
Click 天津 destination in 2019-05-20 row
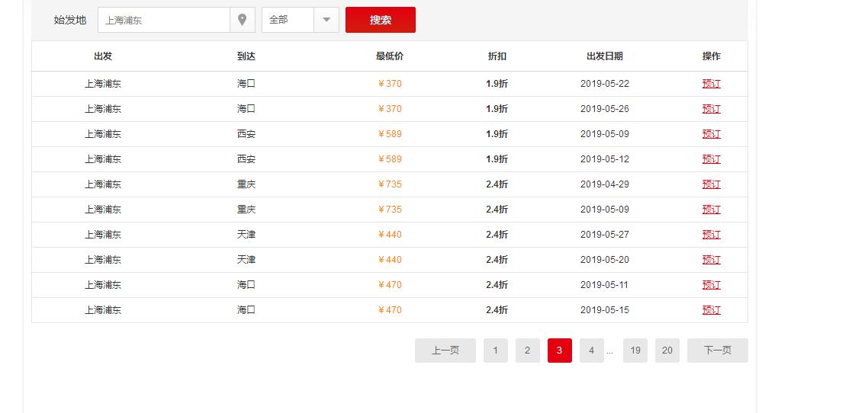(246, 260)
